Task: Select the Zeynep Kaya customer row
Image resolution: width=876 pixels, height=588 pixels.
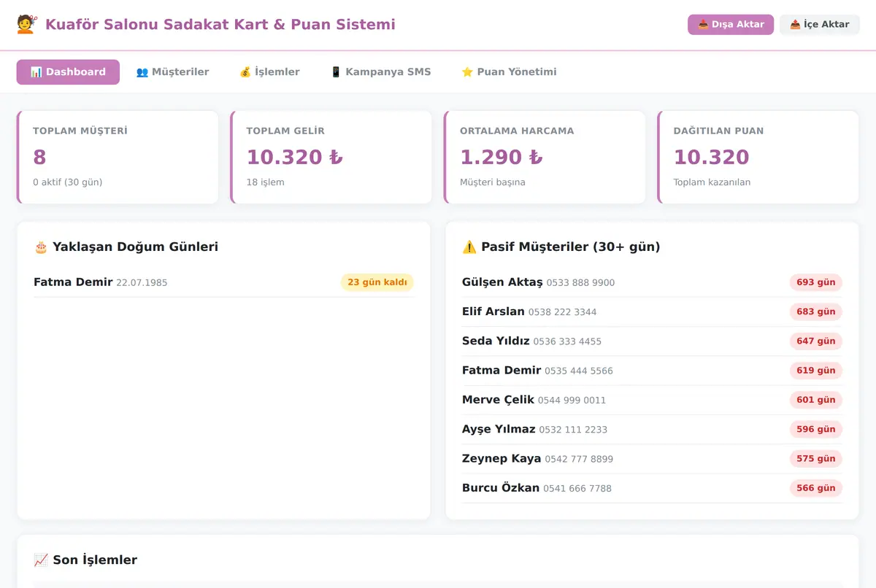Action: click(x=652, y=459)
